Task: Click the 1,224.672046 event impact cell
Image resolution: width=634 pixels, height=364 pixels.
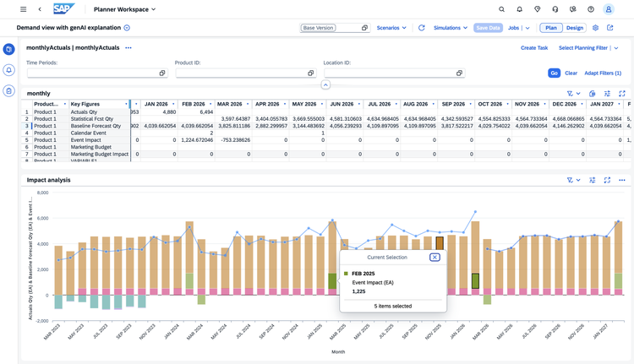Action: pos(196,140)
